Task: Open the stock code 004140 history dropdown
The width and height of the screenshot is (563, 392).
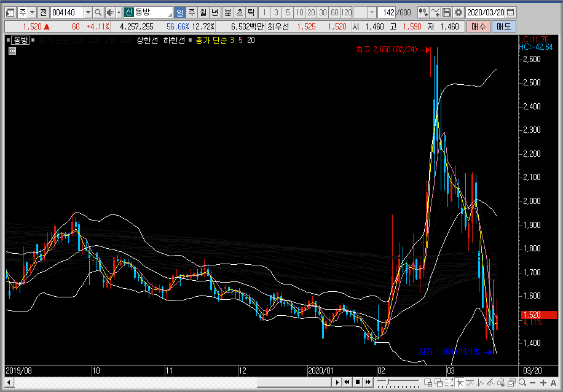Action: (x=88, y=12)
